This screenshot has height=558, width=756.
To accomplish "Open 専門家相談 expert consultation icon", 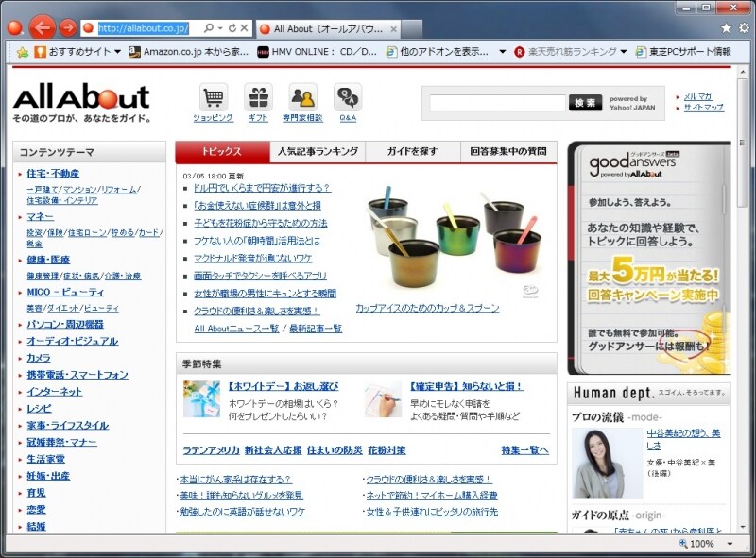I will (302, 99).
